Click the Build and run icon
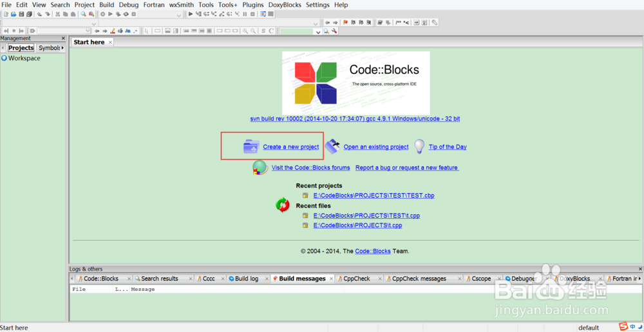 (x=118, y=14)
